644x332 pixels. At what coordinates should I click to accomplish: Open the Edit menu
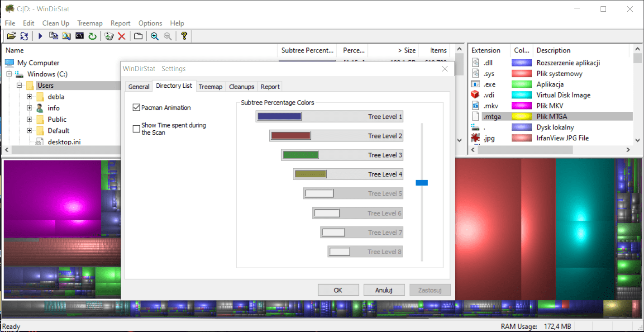(x=29, y=23)
